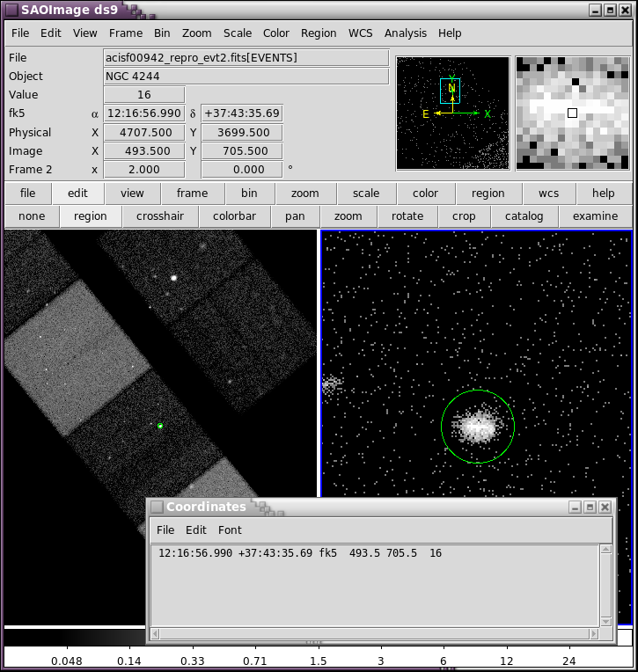This screenshot has width=638, height=672.
Task: Open the WCS menu
Action: point(360,33)
